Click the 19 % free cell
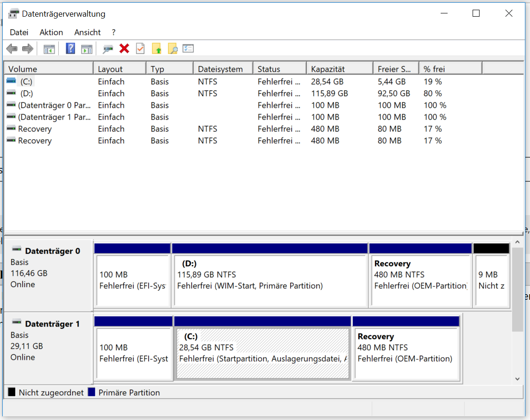The image size is (530, 420). pos(433,81)
